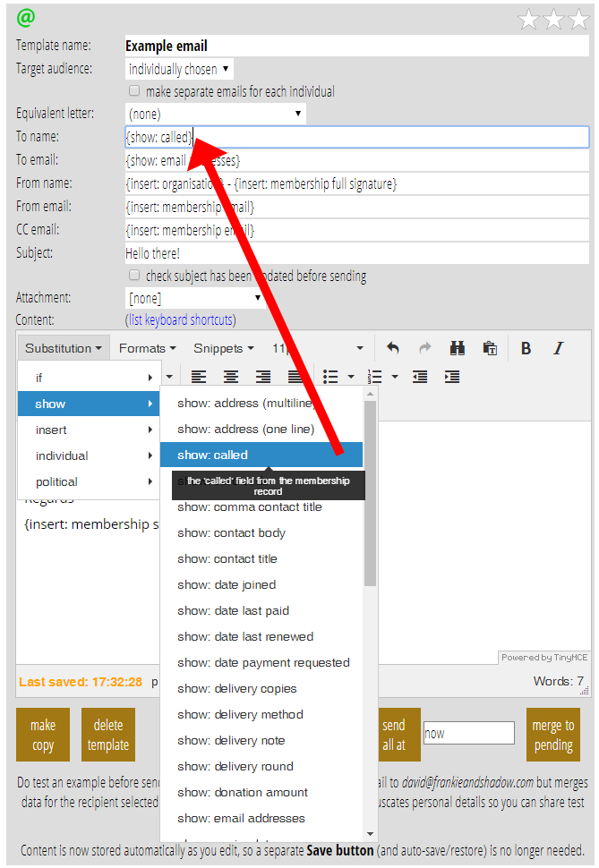
Task: Center align the text
Action: pyautogui.click(x=231, y=377)
